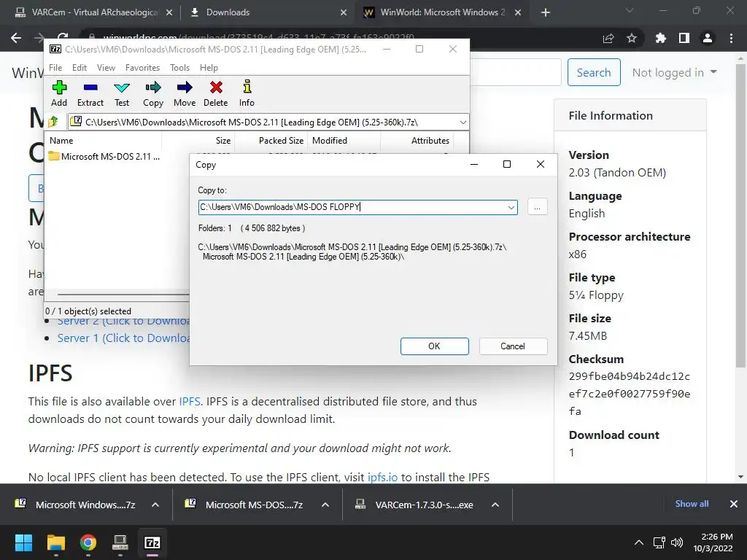Visit the ipfs.io link

(382, 477)
